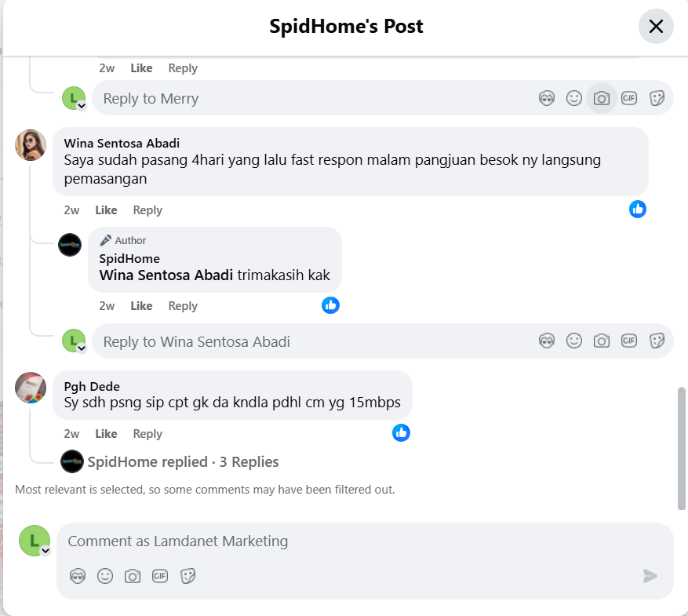
Task: Switch commenting profile beside main comment box
Action: click(46, 551)
